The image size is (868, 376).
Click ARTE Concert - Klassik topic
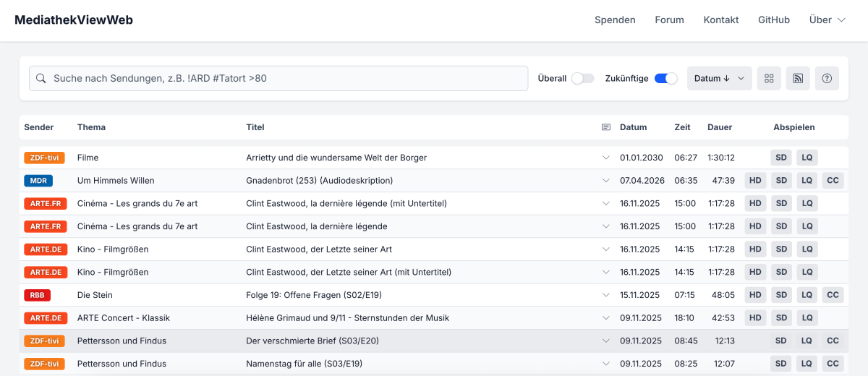pos(124,318)
